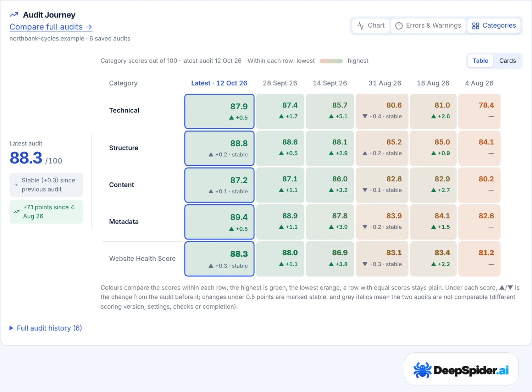Image resolution: width=532 pixels, height=392 pixels.
Task: Click the Content row label
Action: tap(122, 185)
